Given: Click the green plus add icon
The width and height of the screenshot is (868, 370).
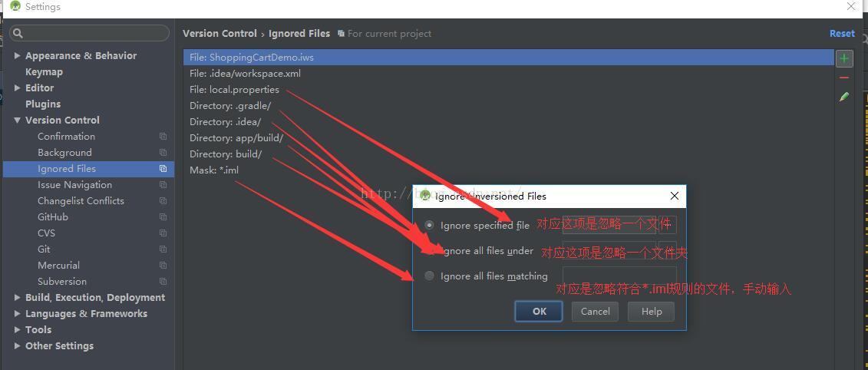Looking at the screenshot, I should (x=844, y=58).
